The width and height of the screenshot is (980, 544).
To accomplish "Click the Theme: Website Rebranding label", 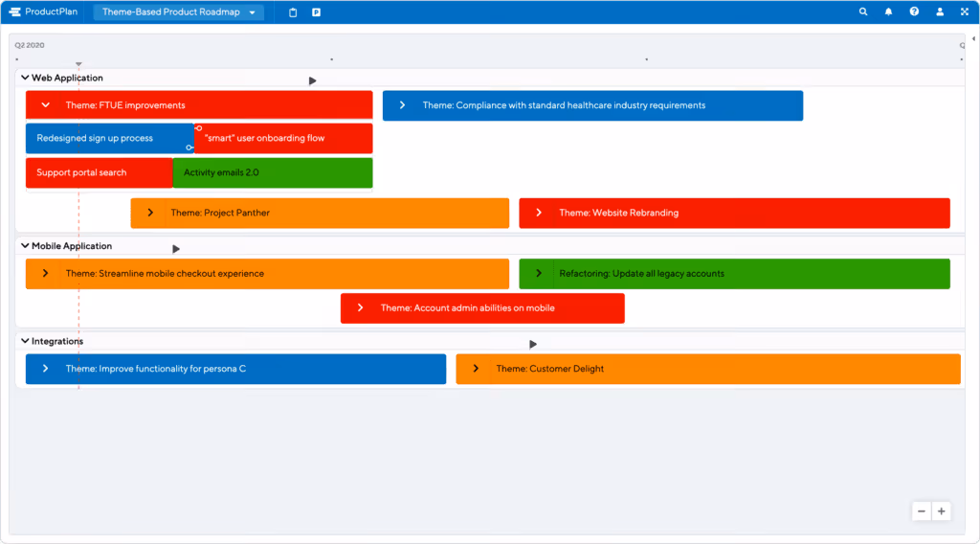I will (x=619, y=213).
